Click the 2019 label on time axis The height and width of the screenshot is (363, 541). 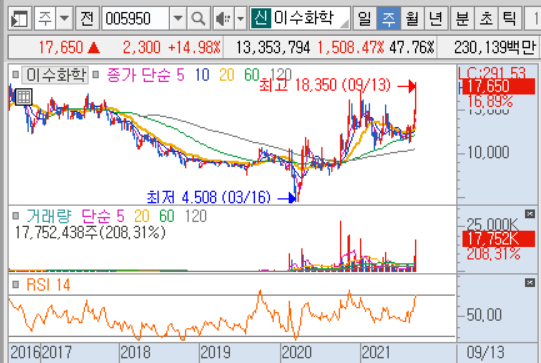pos(216,353)
